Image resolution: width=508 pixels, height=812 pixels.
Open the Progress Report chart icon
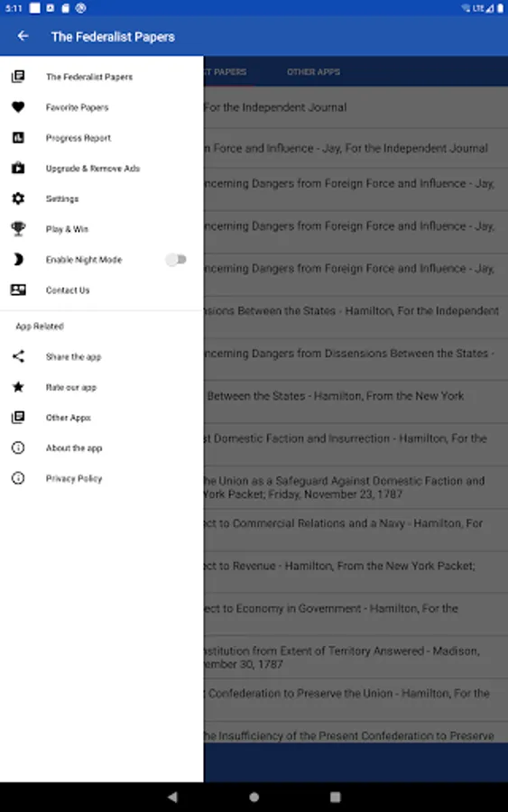[x=18, y=138]
